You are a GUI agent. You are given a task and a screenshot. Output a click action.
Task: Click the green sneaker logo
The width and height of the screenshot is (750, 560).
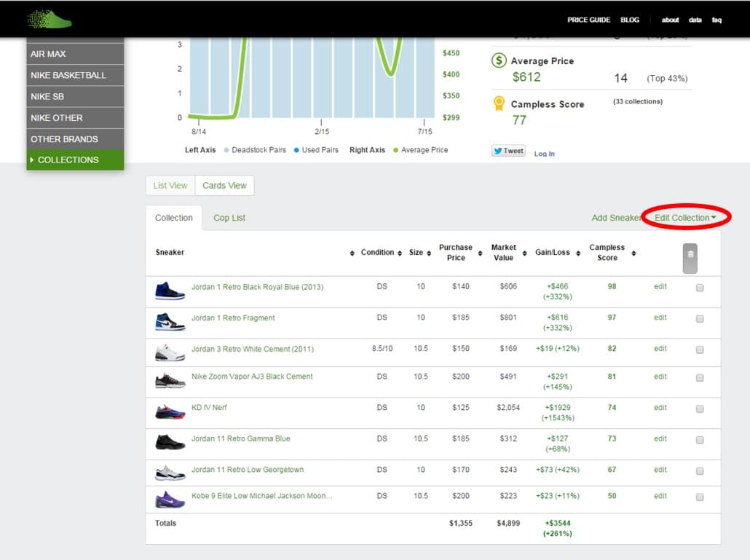pos(50,19)
